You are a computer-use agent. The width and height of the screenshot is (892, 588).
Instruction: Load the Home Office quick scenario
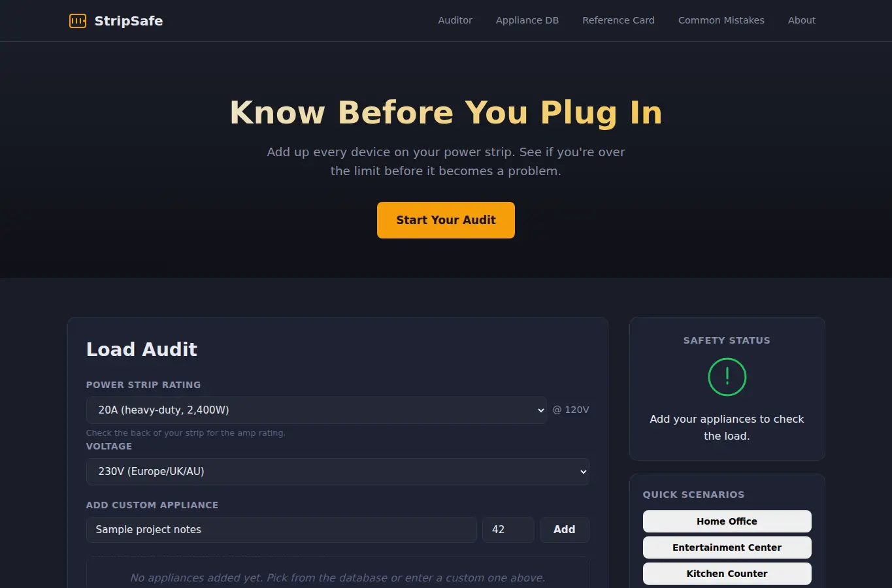(727, 521)
